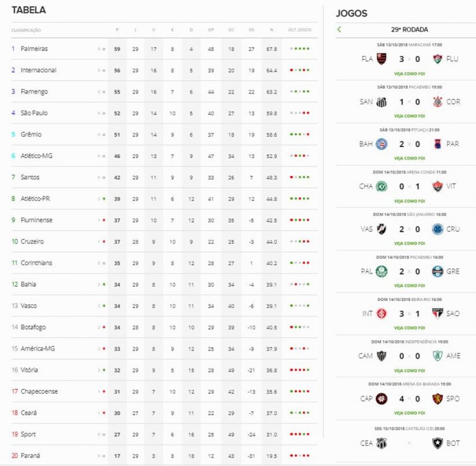
Task: Click the Santos crest beside SAN
Action: (381, 102)
